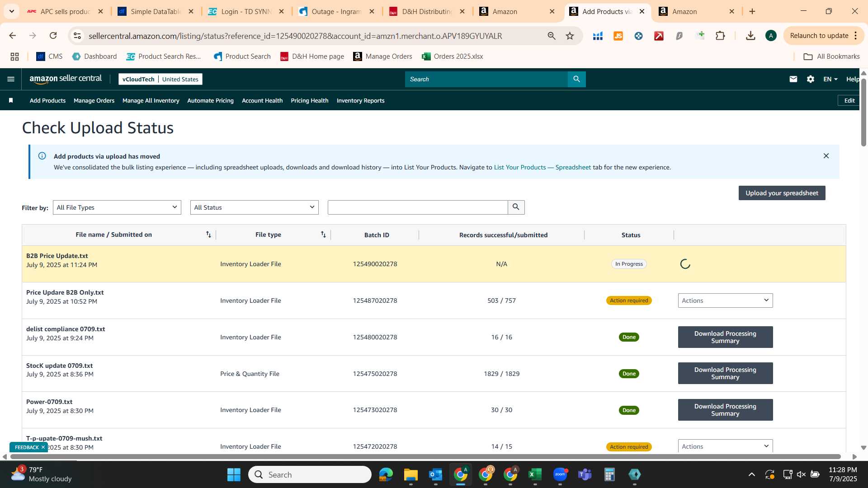Viewport: 868px width, 488px height.
Task: Open Automate Pricing menu item
Action: 210,100
